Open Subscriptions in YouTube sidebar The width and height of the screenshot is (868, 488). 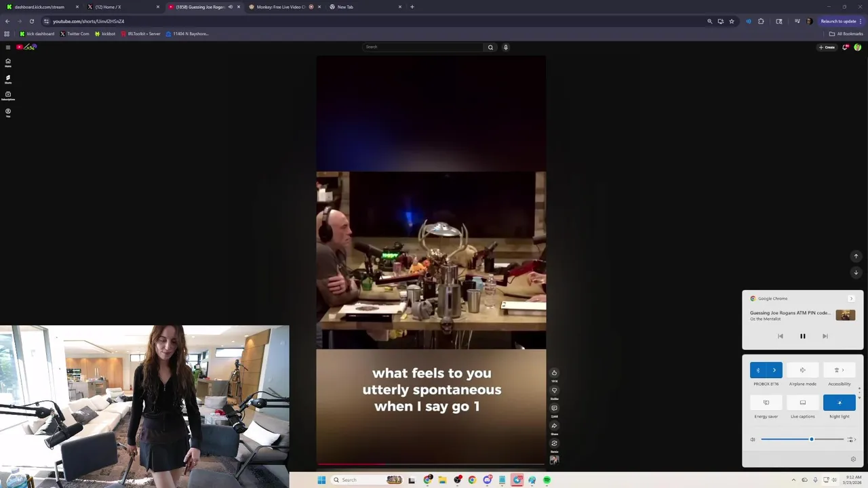[x=8, y=96]
